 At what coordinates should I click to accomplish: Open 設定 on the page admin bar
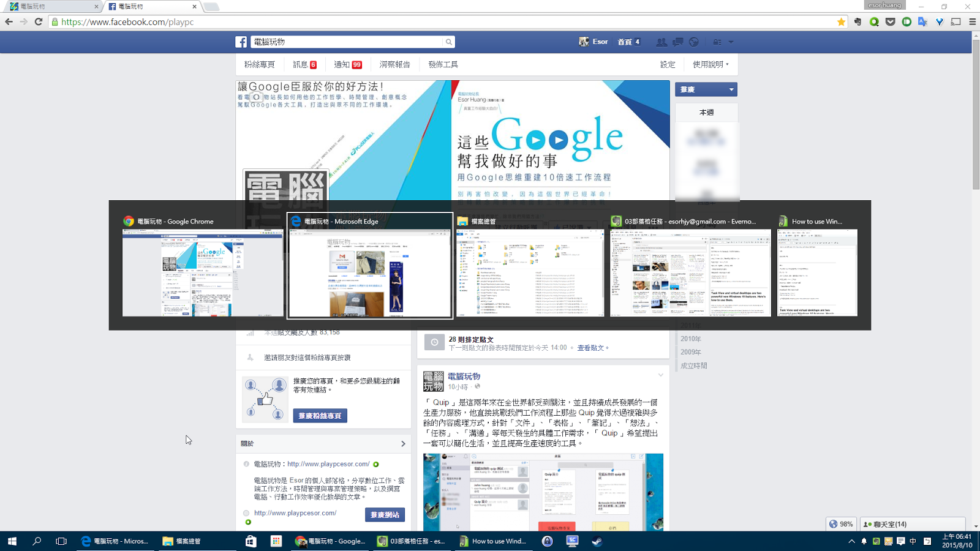[668, 64]
